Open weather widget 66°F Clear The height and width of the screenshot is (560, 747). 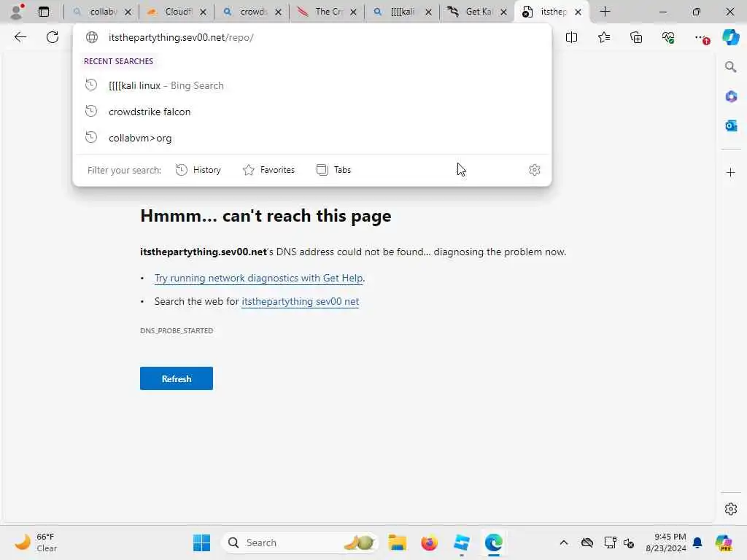click(x=36, y=542)
